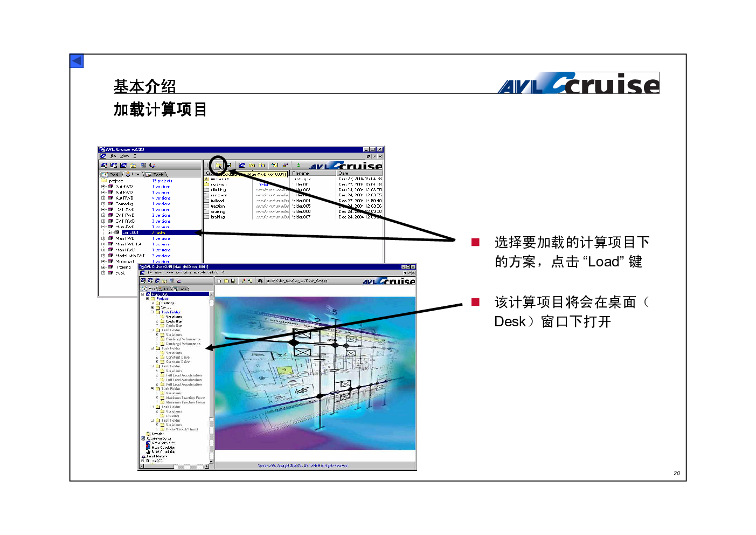Click the Cruise logo icon in front window menu bar
Screen dimensions: 756x535
click(142, 273)
